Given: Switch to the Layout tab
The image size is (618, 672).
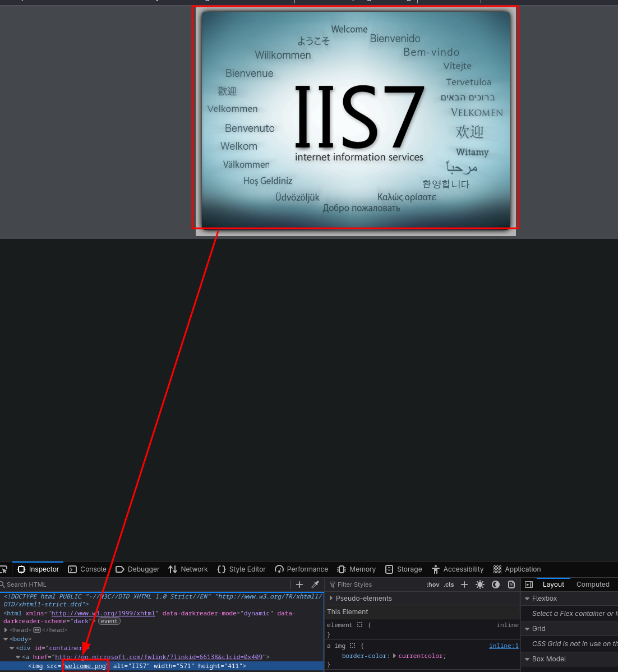Looking at the screenshot, I should 554,584.
